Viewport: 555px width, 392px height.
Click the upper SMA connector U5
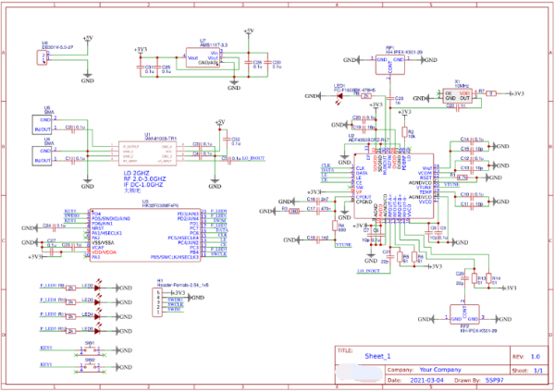point(43,124)
